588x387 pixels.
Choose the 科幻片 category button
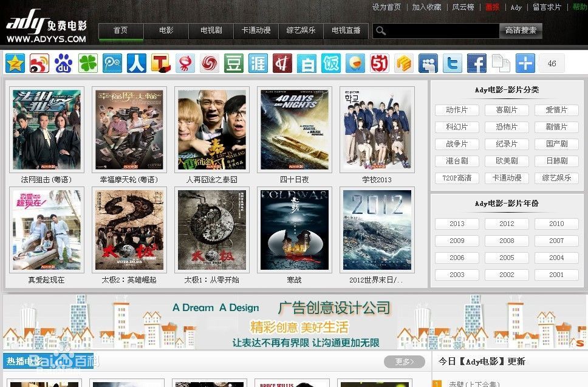click(x=457, y=127)
